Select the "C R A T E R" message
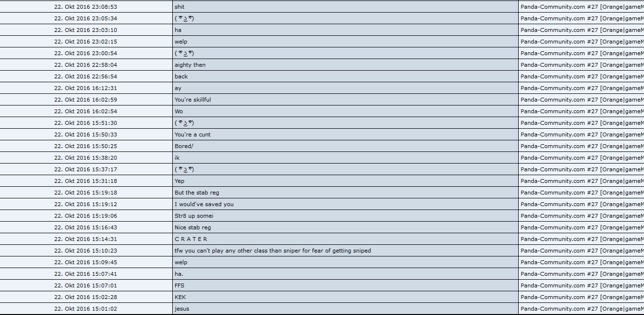644x315 pixels. [191, 239]
